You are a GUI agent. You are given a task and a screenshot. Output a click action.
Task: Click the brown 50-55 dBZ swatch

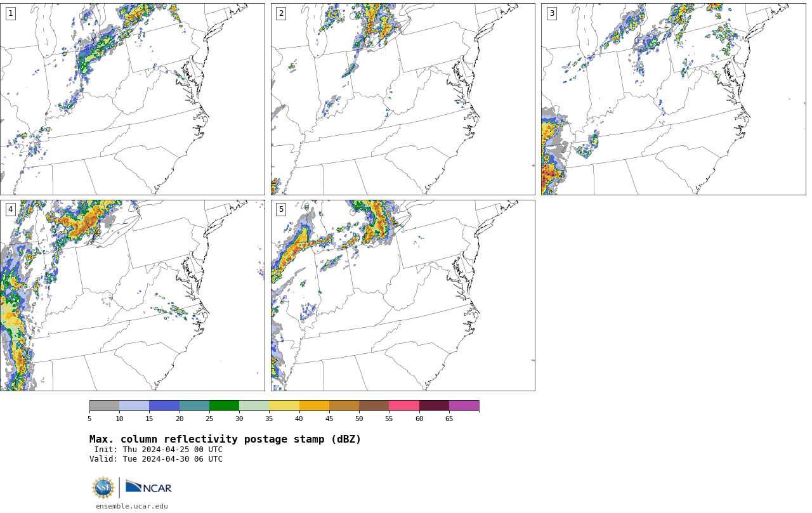point(374,406)
